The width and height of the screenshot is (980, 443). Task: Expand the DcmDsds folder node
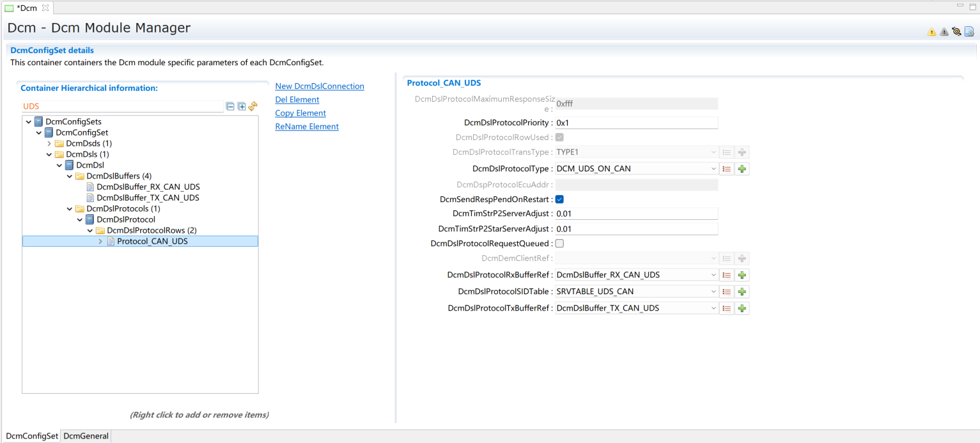49,144
